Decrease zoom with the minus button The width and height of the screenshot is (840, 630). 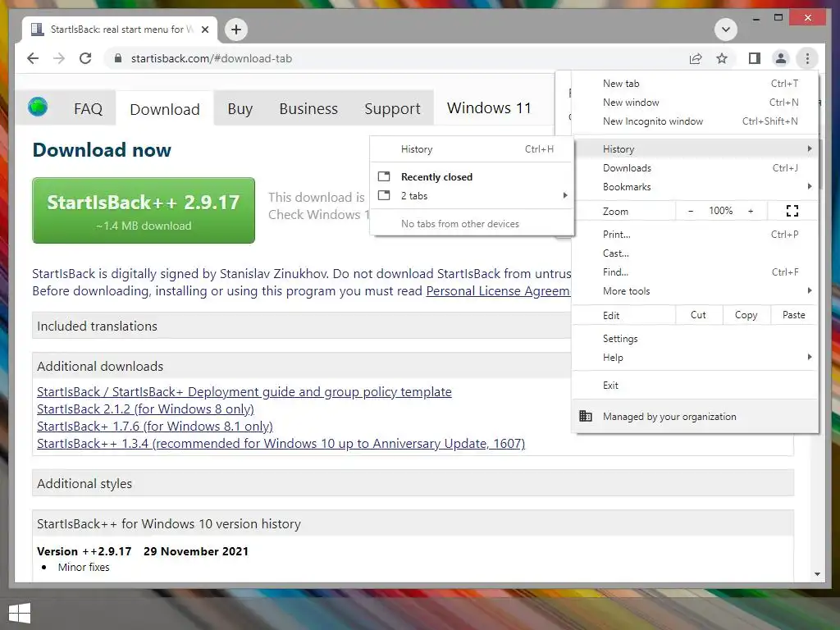(x=691, y=211)
